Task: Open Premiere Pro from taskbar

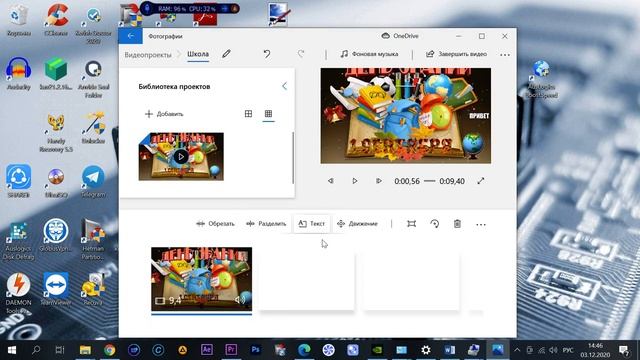Action: (x=231, y=350)
